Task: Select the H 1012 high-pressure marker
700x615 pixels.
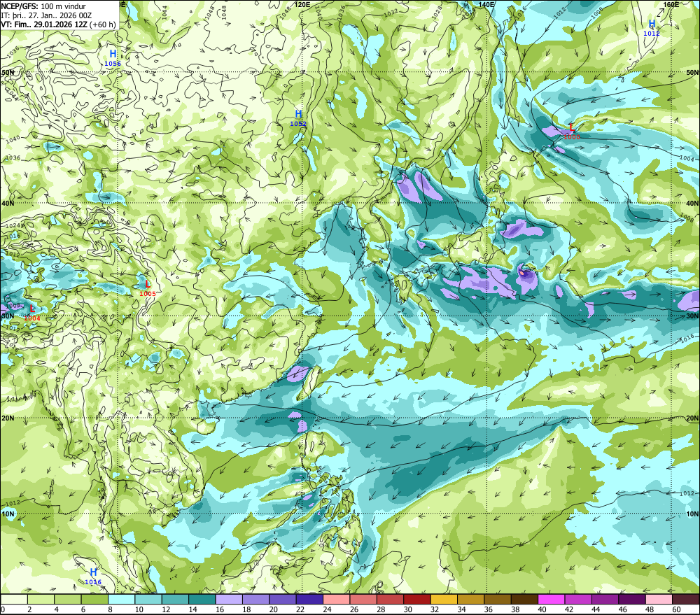Action: coord(652,28)
